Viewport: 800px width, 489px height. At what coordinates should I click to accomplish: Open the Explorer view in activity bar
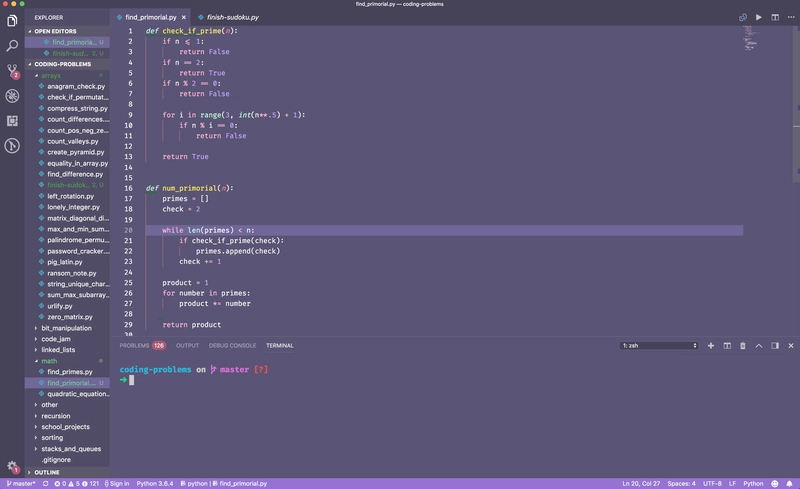12,20
